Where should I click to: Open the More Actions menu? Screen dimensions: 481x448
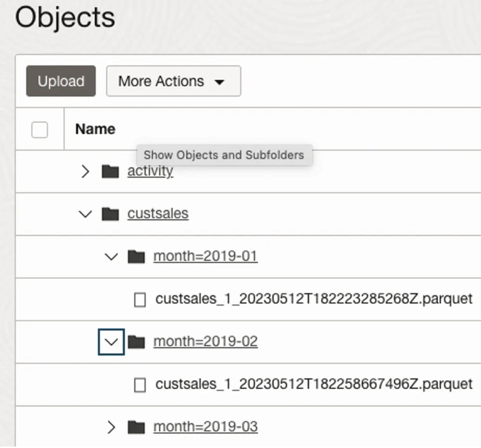click(x=173, y=81)
